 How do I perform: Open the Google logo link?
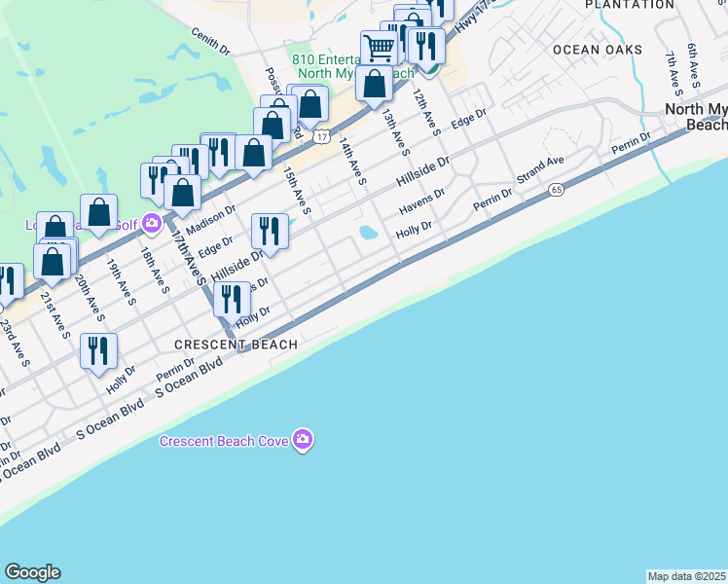[32, 572]
